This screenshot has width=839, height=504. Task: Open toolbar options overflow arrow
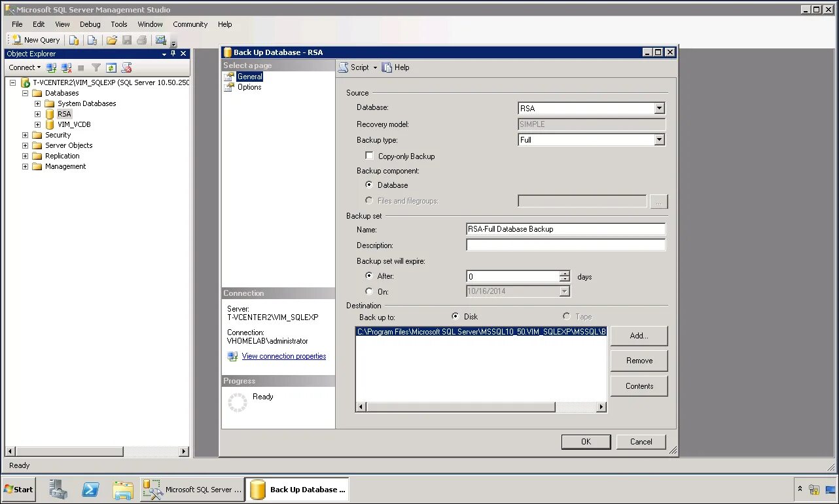click(173, 43)
